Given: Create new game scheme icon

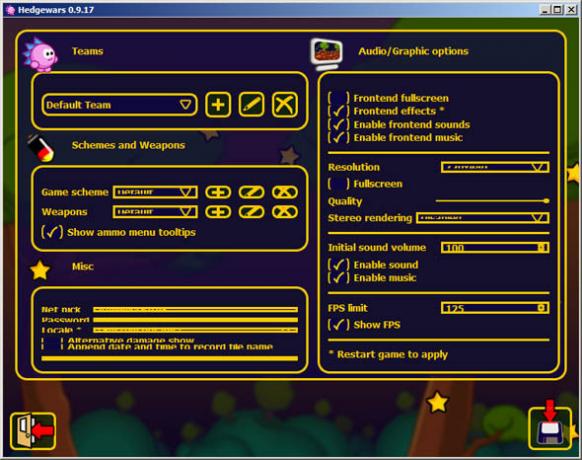Looking at the screenshot, I should click(x=218, y=192).
